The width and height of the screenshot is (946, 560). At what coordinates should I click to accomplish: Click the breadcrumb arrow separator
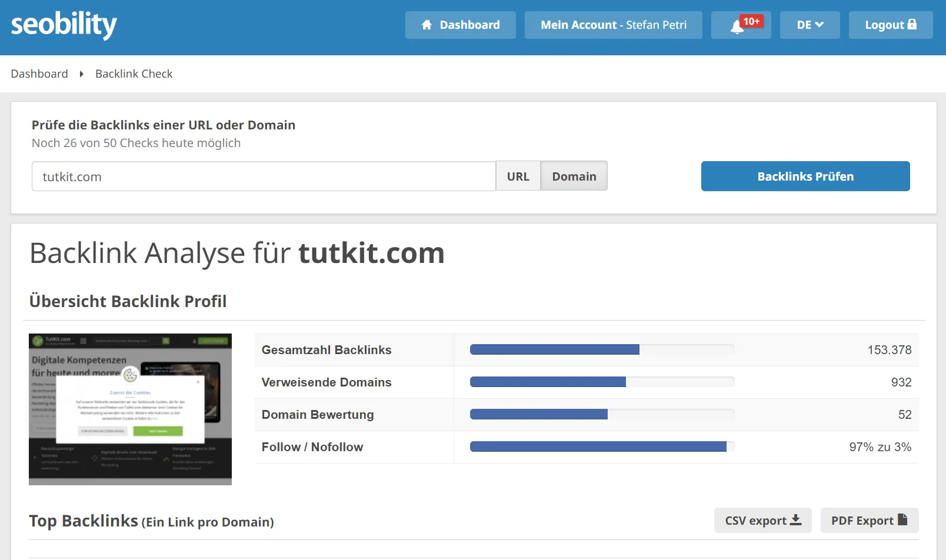point(82,74)
